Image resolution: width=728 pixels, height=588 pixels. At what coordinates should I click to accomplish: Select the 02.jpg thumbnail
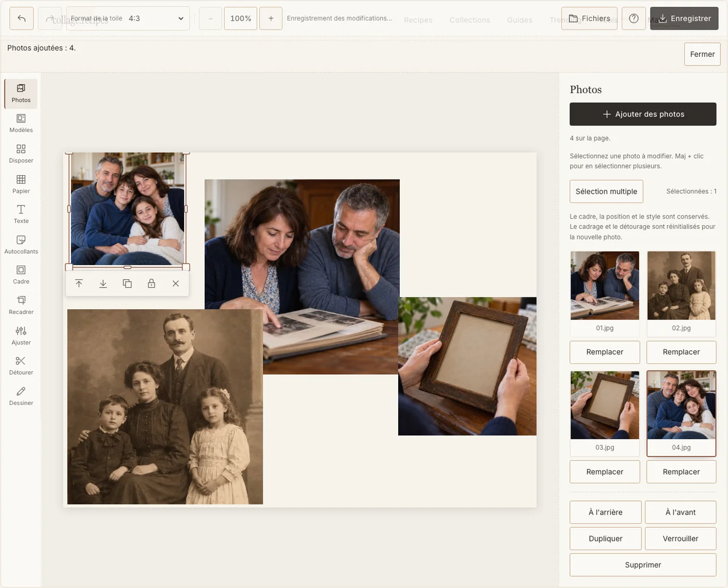click(681, 293)
